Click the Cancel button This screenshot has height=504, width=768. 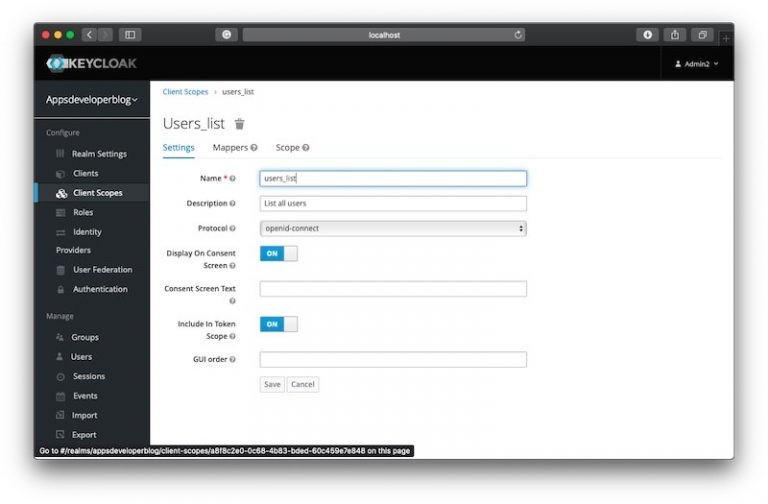pyautogui.click(x=303, y=384)
